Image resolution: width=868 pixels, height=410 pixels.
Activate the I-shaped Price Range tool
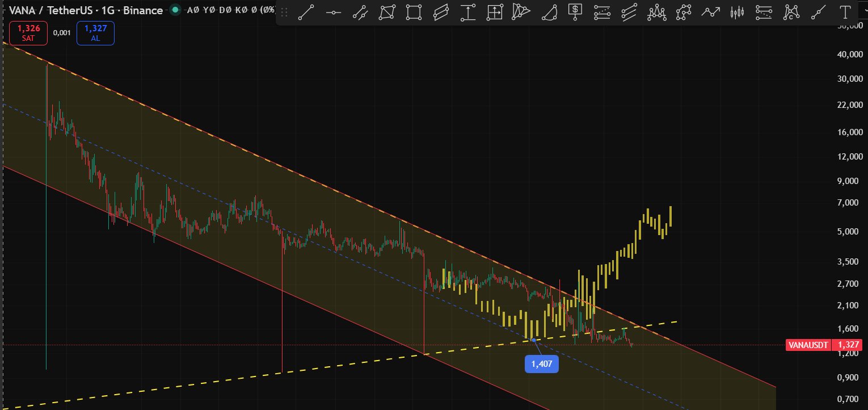click(468, 12)
